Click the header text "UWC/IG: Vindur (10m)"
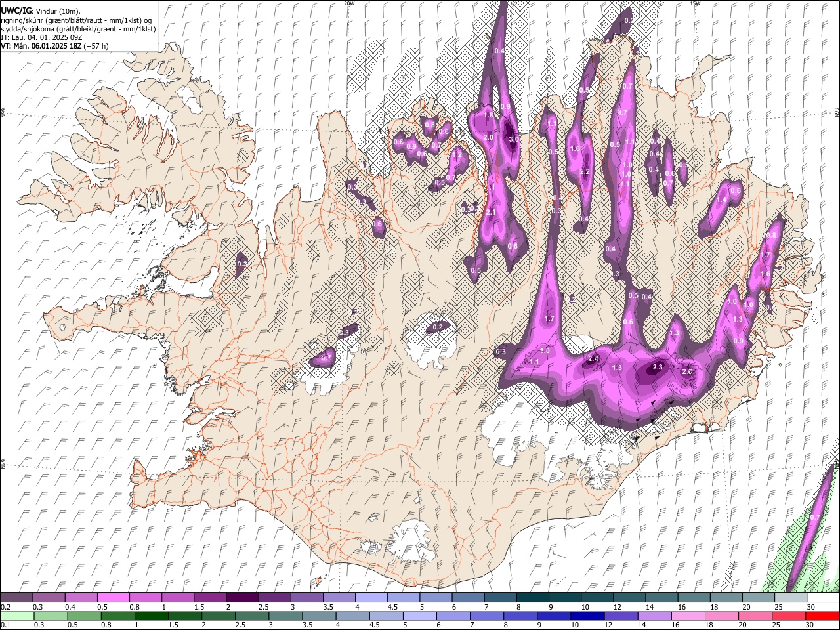 point(39,10)
